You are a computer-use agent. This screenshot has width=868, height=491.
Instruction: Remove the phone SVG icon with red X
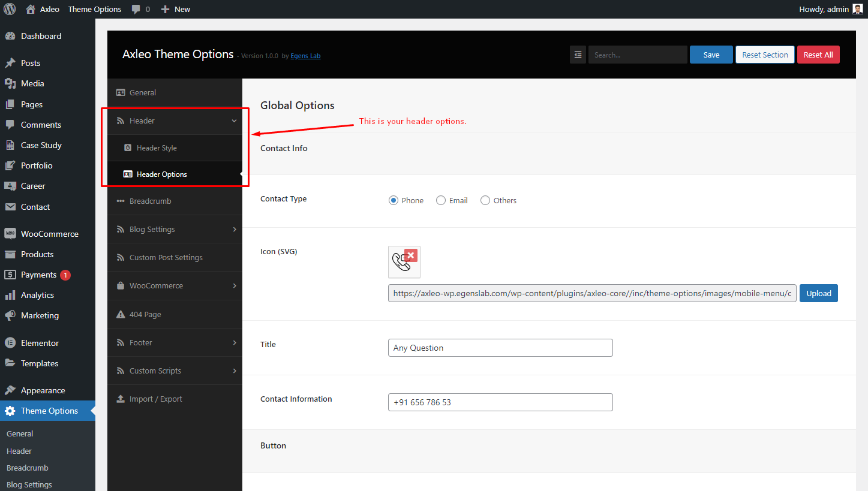click(x=411, y=255)
